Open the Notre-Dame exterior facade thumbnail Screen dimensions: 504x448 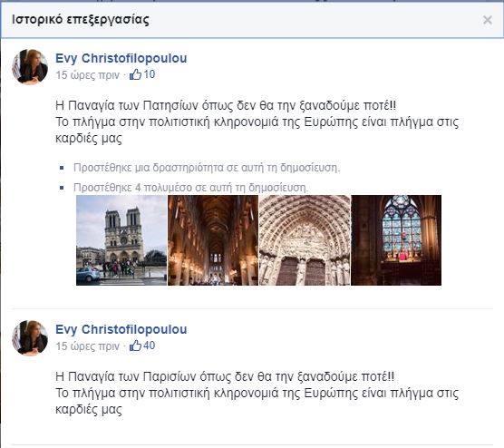pyautogui.click(x=121, y=240)
